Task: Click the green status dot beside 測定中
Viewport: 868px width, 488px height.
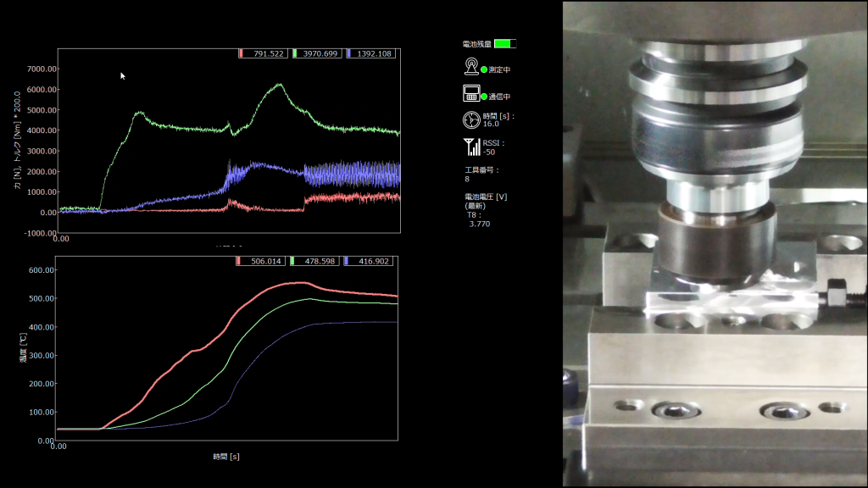Action: 484,70
